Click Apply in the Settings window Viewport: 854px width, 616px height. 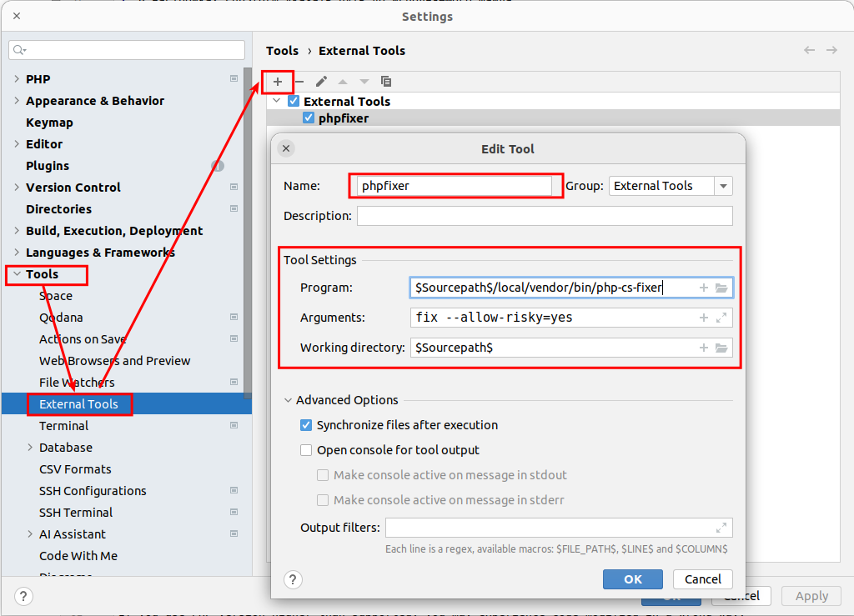point(811,596)
